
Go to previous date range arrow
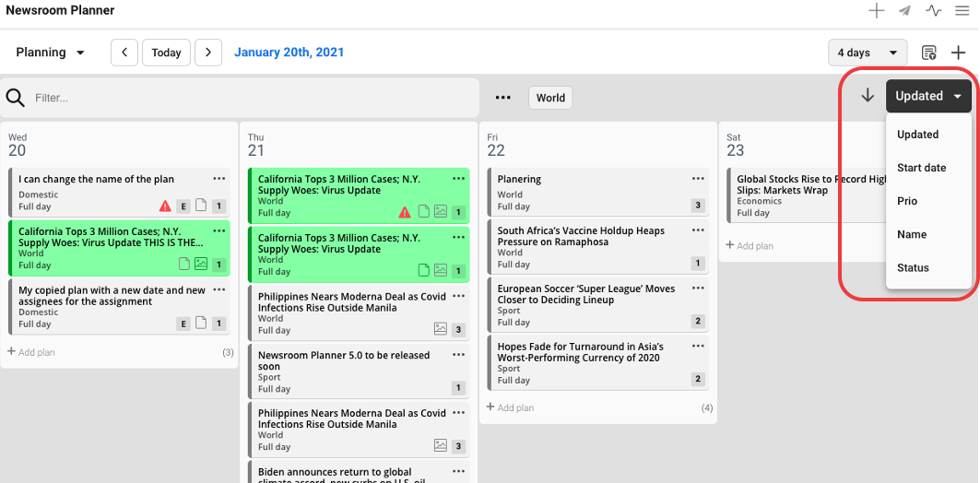pyautogui.click(x=124, y=53)
